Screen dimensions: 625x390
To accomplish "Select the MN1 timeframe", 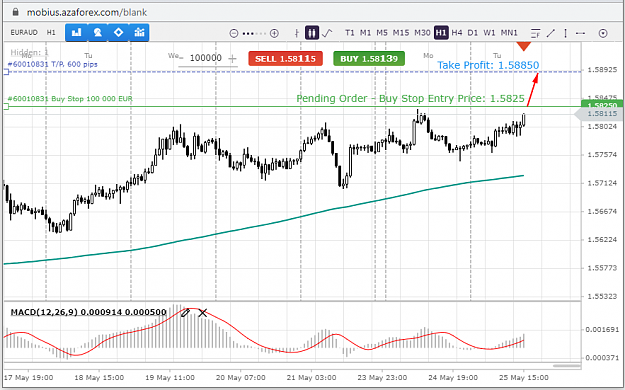I will (509, 33).
